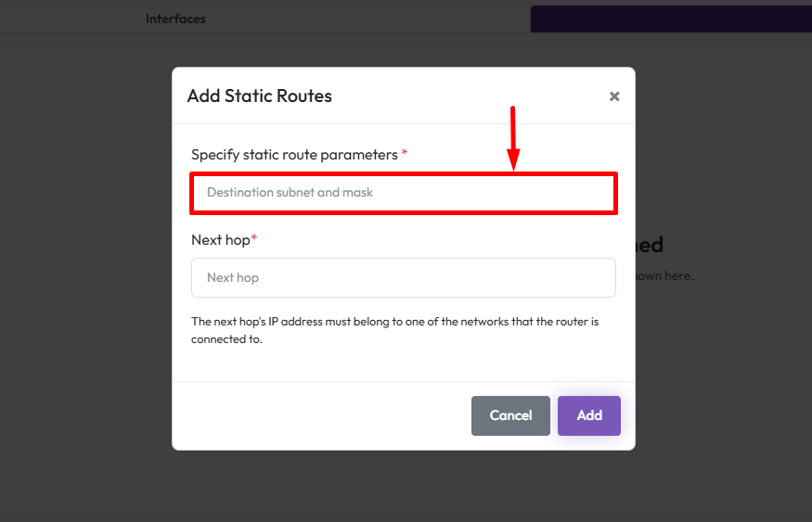Click the red highlight border around destination field
Screen dimensions: 812x522
tap(403, 174)
